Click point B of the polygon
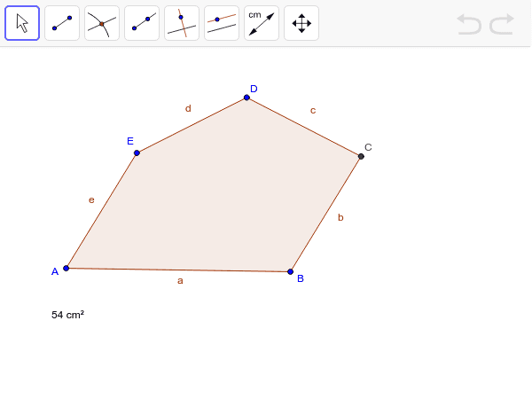Viewport: 532px width, 399px height. (x=290, y=271)
